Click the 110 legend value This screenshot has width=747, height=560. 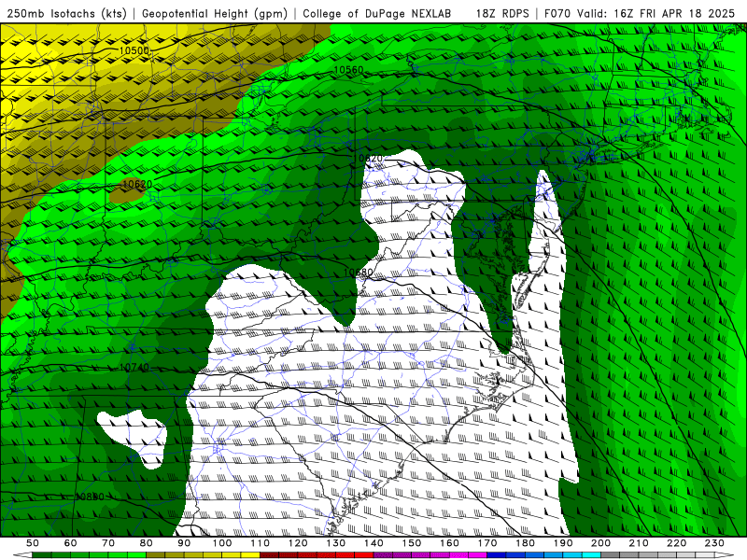[261, 543]
